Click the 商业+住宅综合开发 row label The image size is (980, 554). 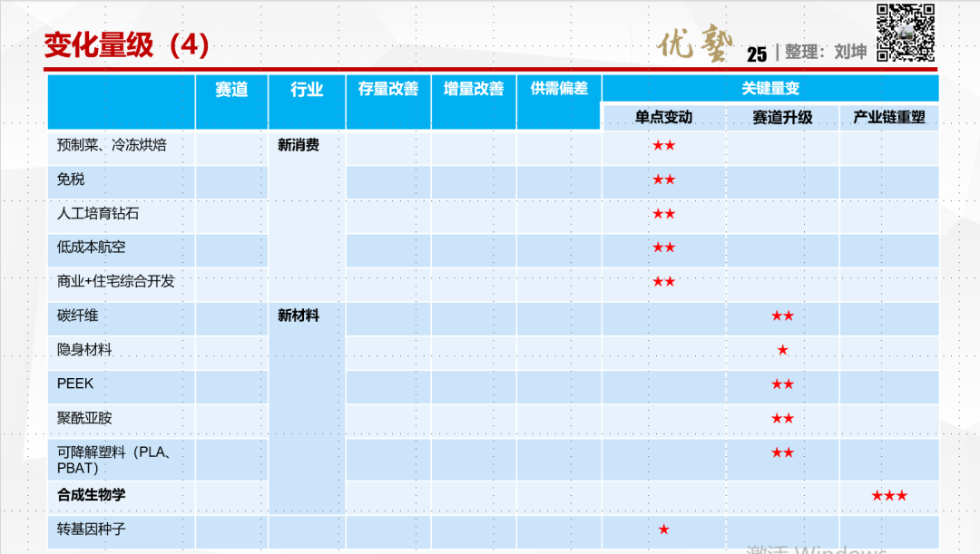tap(115, 282)
